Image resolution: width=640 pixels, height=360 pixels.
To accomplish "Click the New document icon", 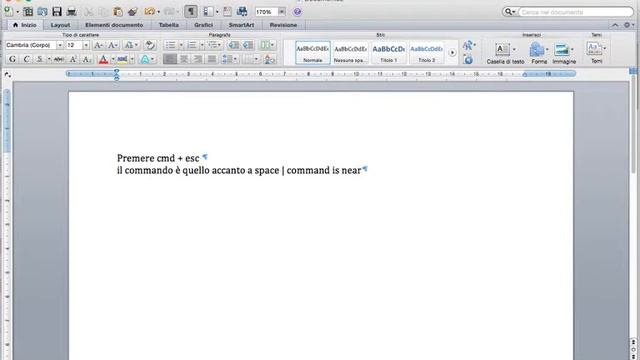I will (8, 11).
